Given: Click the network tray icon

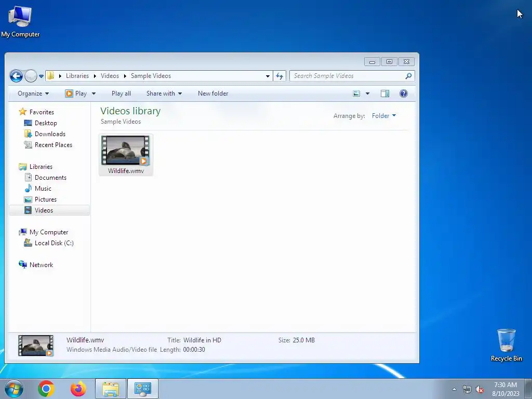Looking at the screenshot, I should click(x=467, y=389).
